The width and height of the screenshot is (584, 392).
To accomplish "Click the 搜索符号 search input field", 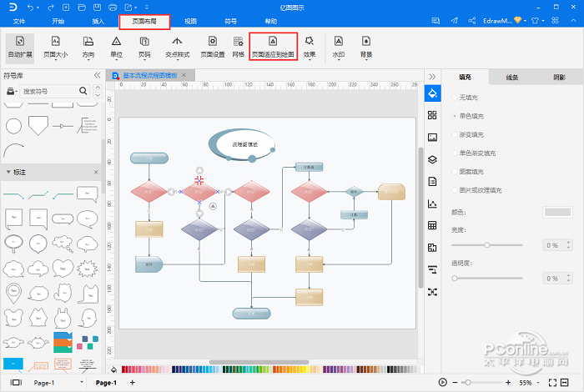I will coord(49,91).
